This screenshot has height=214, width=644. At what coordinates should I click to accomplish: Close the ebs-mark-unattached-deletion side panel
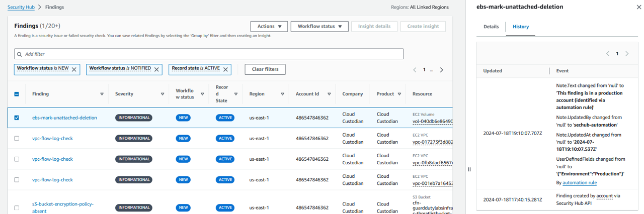[639, 7]
